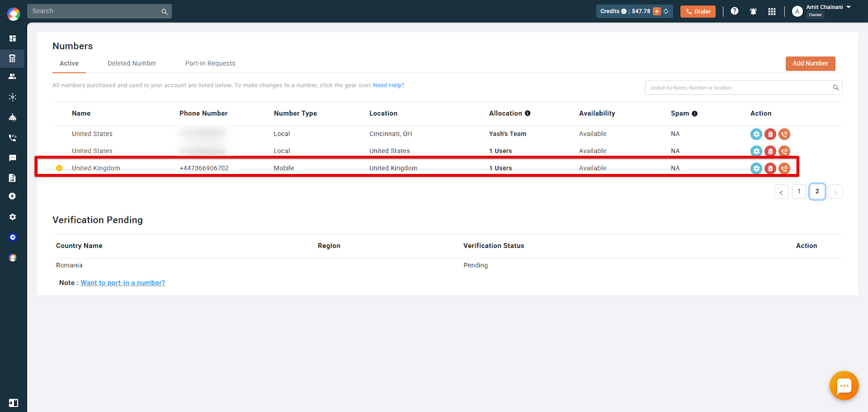Open settings gear for United Kingdom number

coord(756,168)
